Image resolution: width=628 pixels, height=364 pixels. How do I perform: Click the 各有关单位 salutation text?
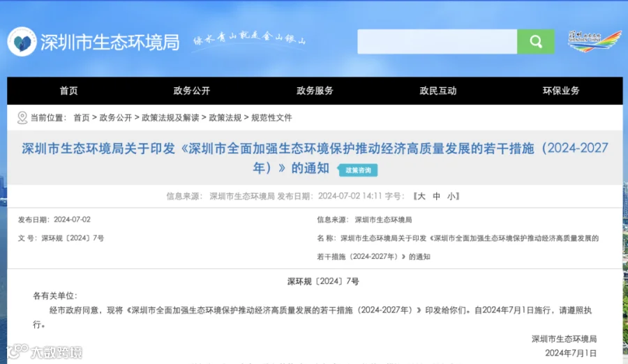coord(55,296)
